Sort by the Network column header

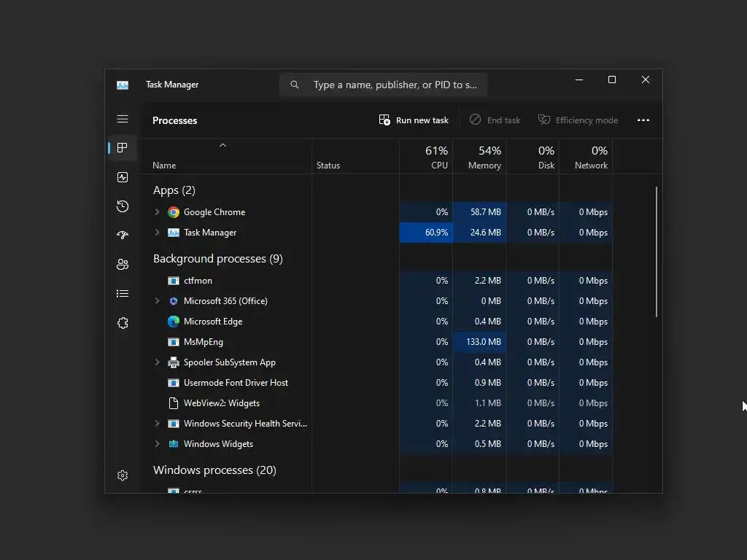click(x=586, y=157)
